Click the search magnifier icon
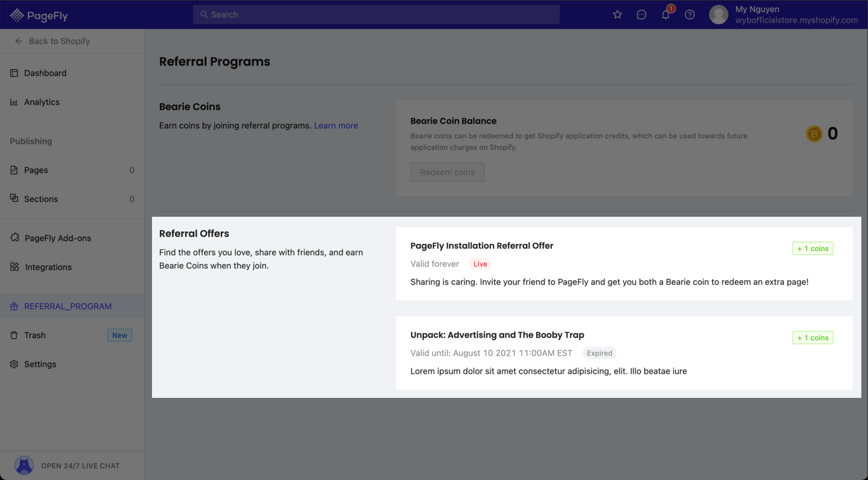 (x=204, y=14)
